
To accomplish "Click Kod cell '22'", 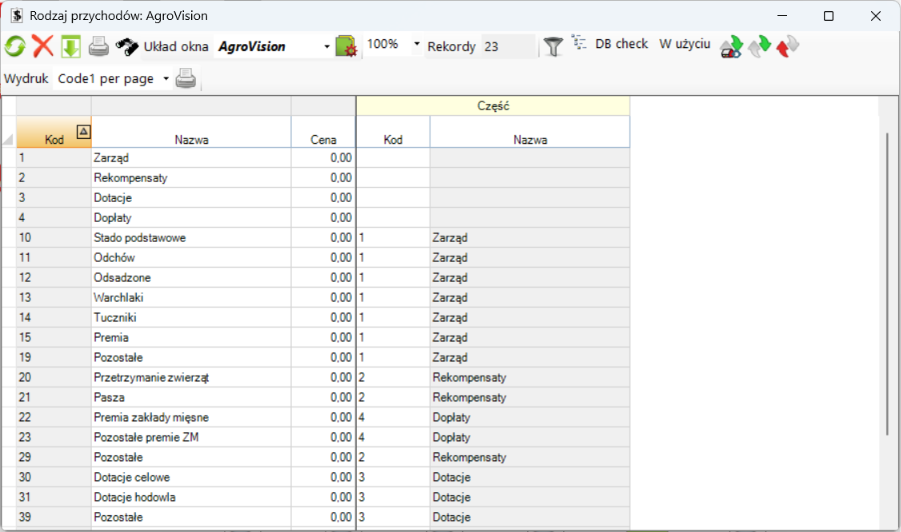I will click(x=53, y=417).
